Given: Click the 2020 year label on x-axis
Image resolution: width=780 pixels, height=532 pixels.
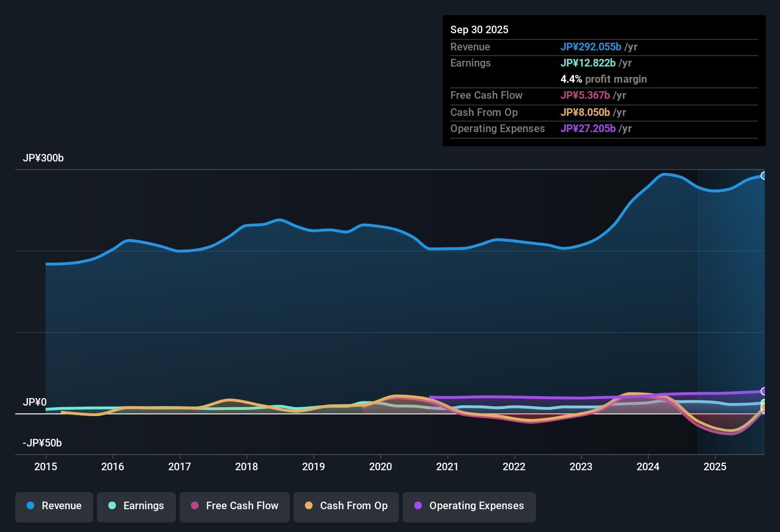Looking at the screenshot, I should (380, 467).
